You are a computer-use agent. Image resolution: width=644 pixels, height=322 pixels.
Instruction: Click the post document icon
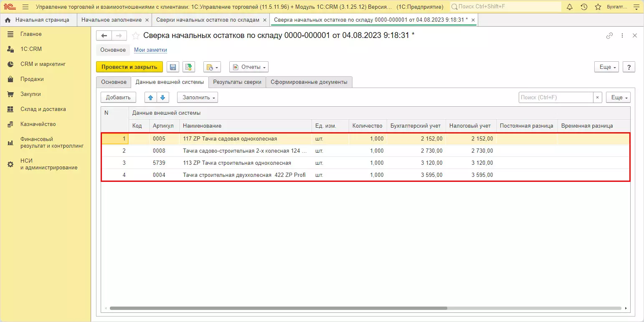189,67
